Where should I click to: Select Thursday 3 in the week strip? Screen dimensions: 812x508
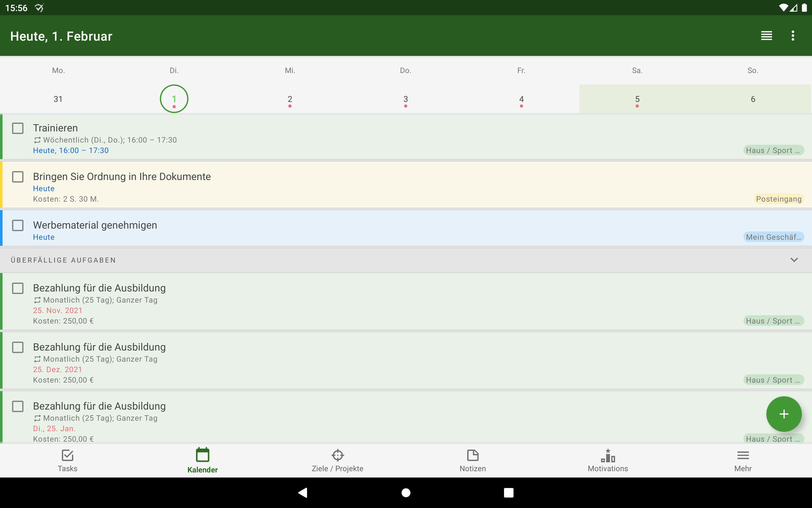406,99
